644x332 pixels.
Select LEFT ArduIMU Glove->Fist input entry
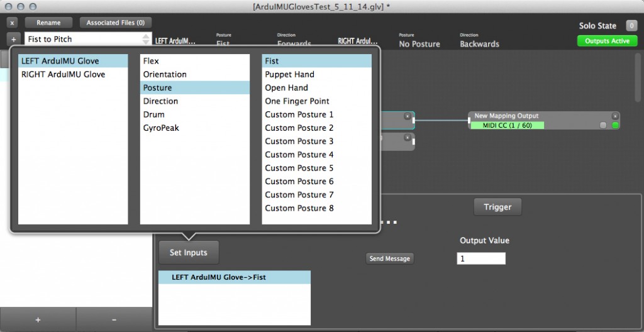pyautogui.click(x=235, y=277)
